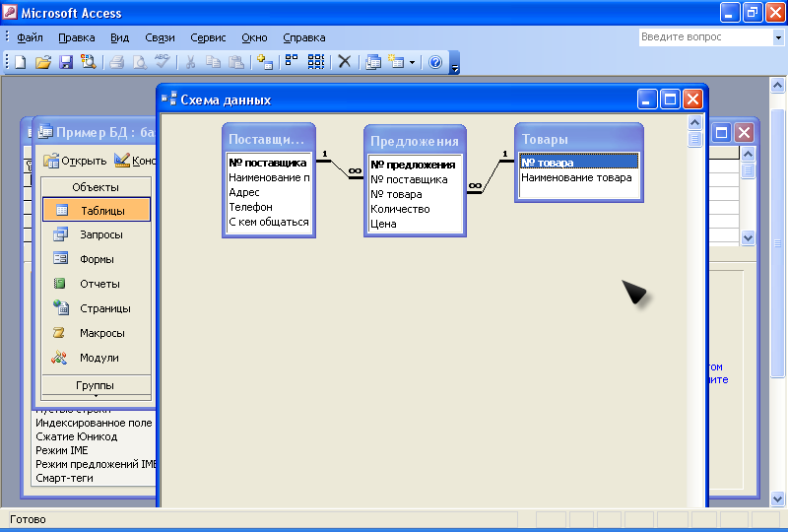Click the Paste clipboard icon
The height and width of the screenshot is (532, 788).
(x=236, y=62)
